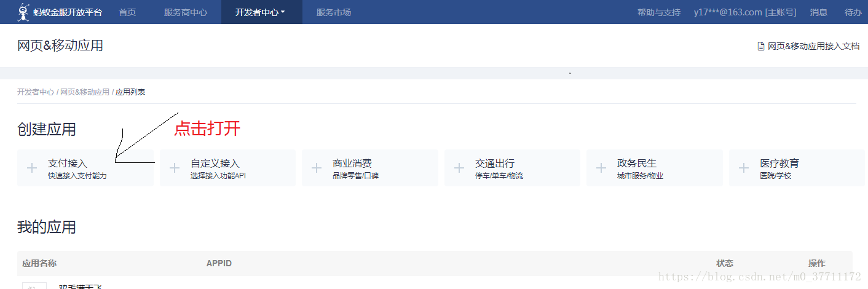
Task: Select 交通出行 card title
Action: [495, 164]
